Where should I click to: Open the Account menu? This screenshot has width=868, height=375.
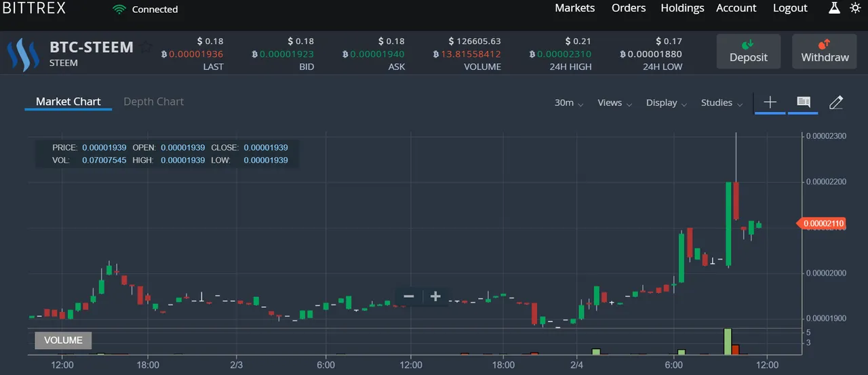pos(736,8)
